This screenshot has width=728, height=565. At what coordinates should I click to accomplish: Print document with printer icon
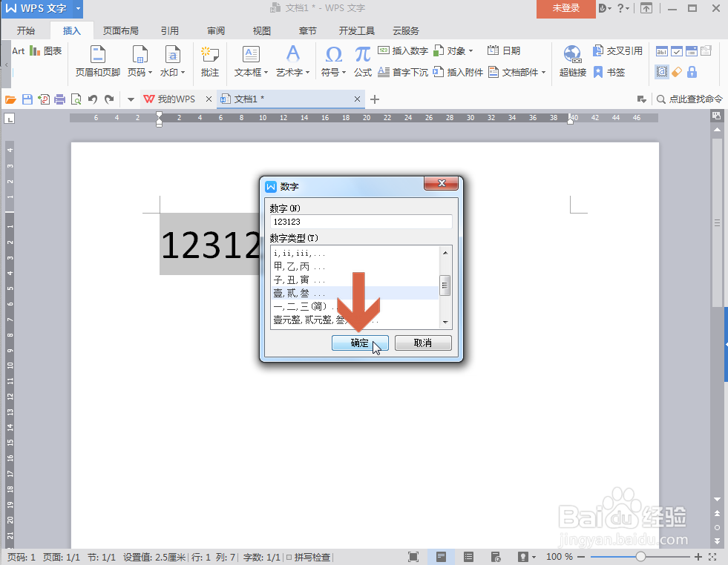60,99
